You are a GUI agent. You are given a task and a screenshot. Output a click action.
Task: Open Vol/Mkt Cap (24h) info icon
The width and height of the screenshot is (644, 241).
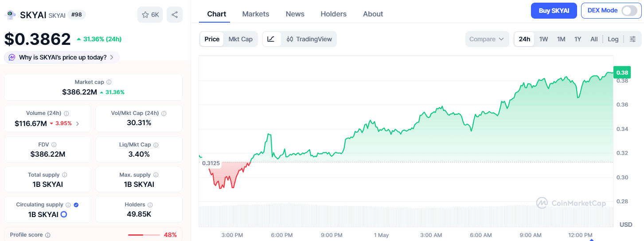164,113
